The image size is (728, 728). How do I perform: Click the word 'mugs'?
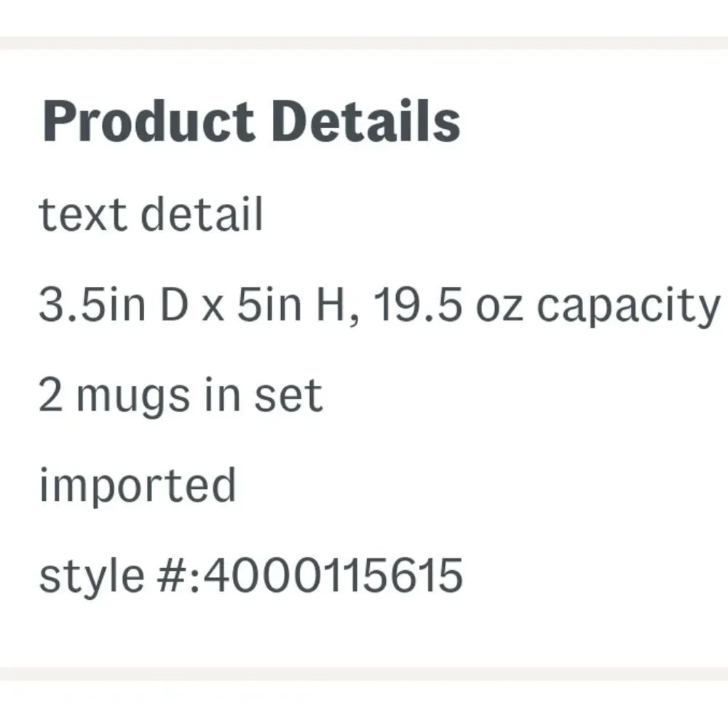(x=134, y=399)
